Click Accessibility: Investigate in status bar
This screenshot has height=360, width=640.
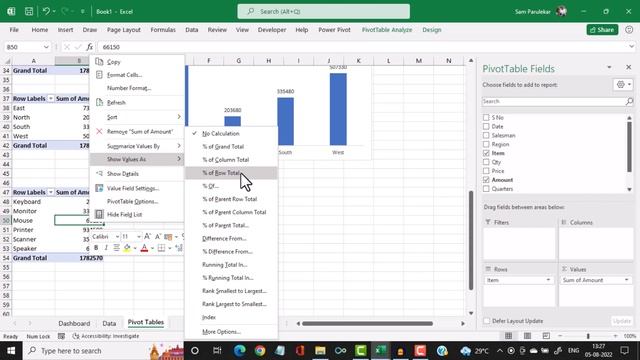[106, 336]
